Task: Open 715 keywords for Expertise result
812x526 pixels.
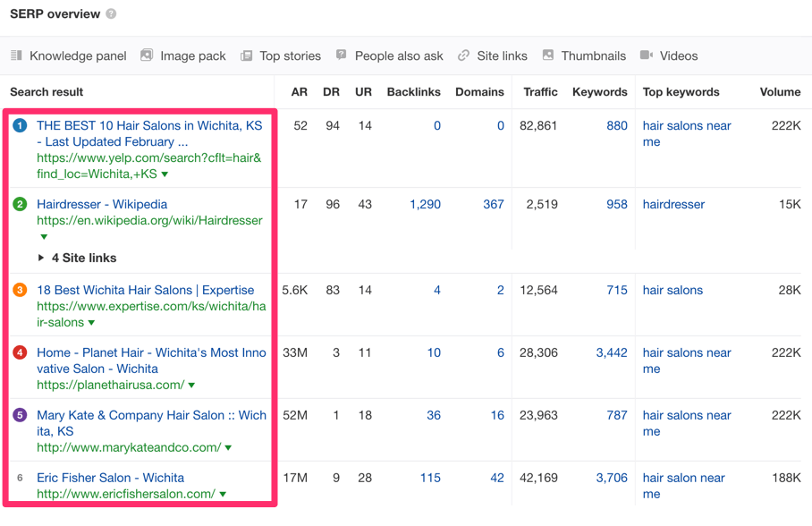Action: point(617,290)
